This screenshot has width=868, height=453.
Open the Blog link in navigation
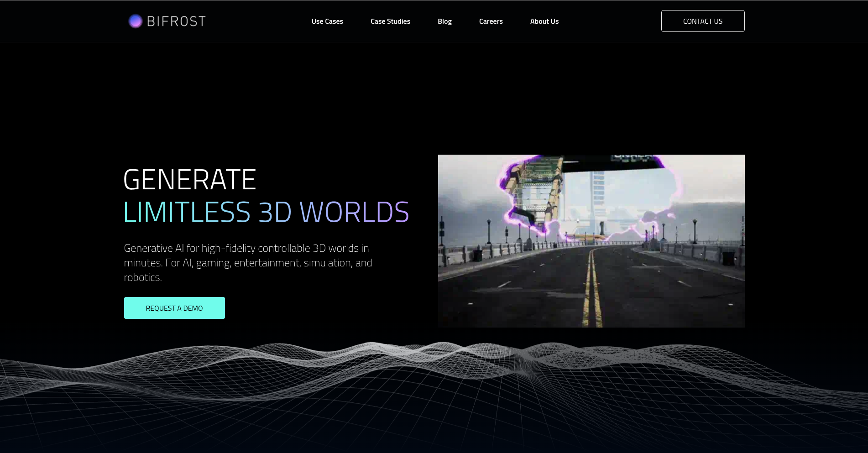pos(444,21)
